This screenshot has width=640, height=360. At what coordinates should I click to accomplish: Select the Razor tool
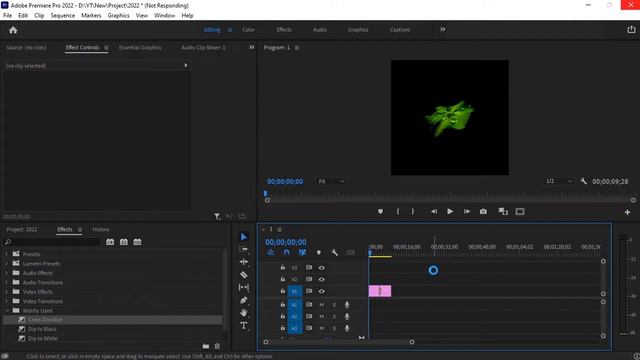click(244, 274)
